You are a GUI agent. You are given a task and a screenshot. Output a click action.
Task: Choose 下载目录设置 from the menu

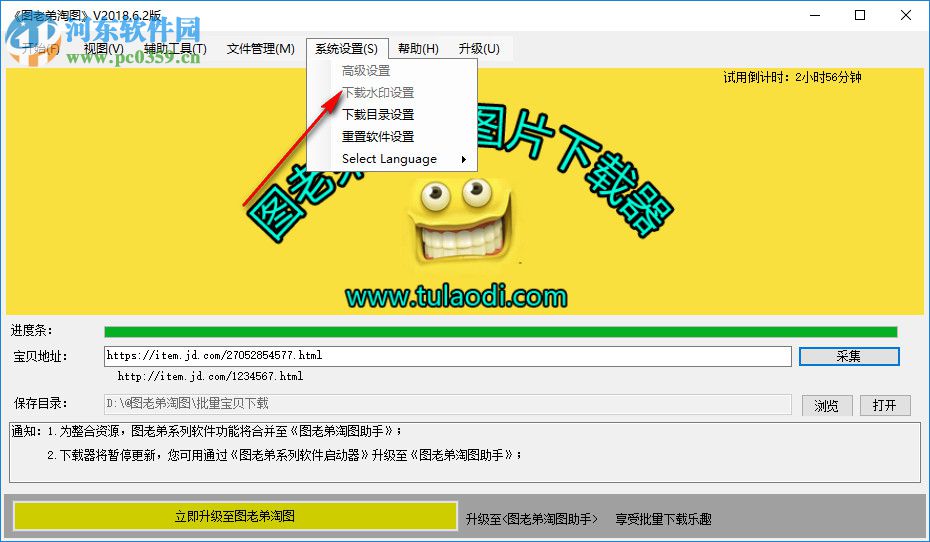[392, 114]
